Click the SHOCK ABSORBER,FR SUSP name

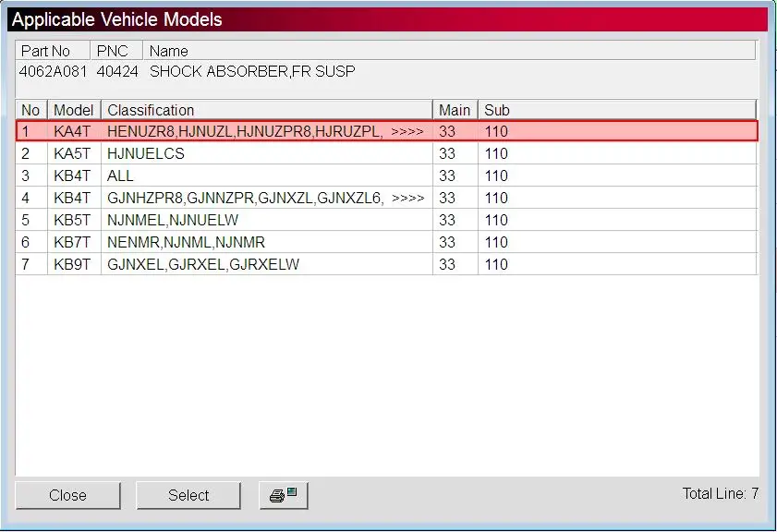click(252, 71)
